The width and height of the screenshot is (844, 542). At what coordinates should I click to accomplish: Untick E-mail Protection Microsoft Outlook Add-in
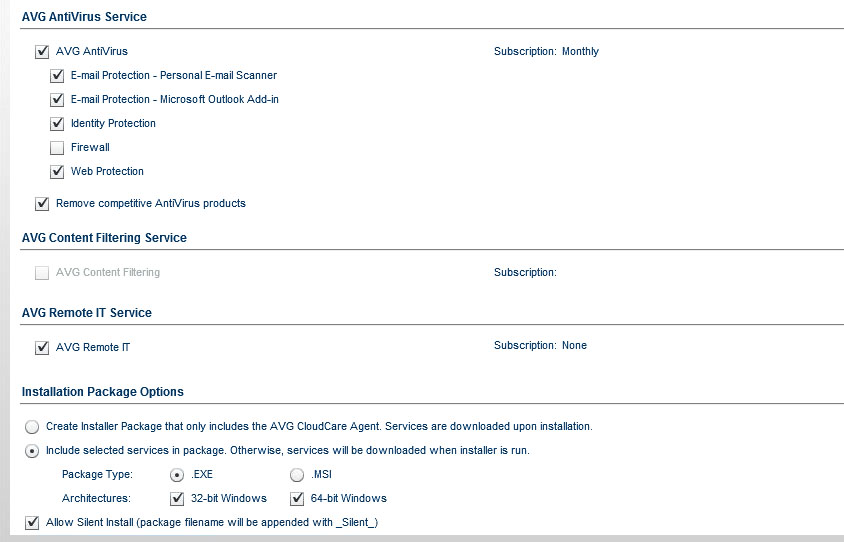(x=57, y=99)
